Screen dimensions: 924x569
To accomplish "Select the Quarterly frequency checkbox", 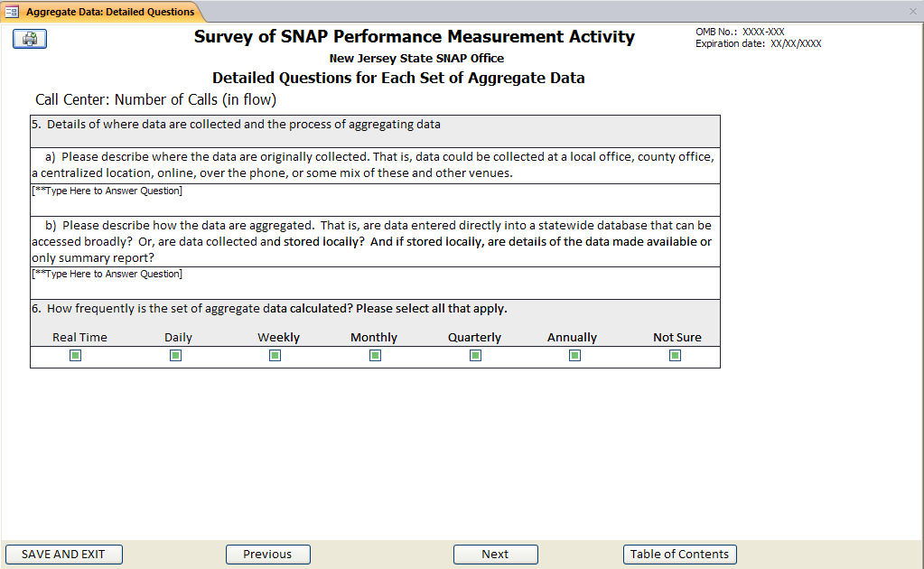I will [x=475, y=356].
